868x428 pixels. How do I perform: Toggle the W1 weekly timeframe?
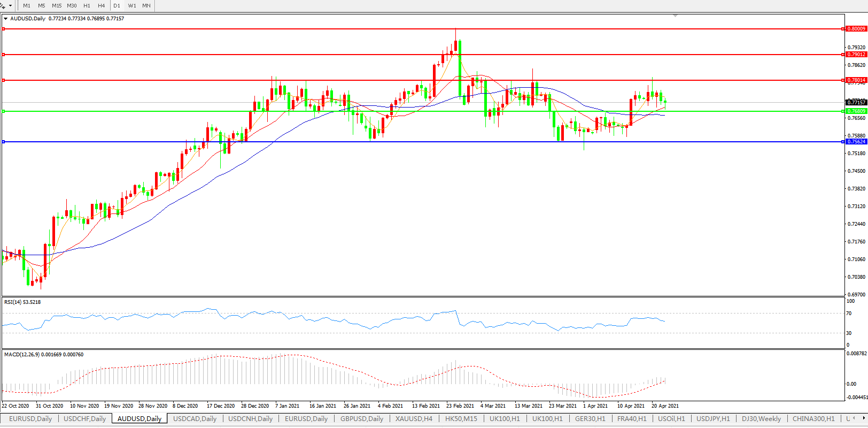point(132,6)
